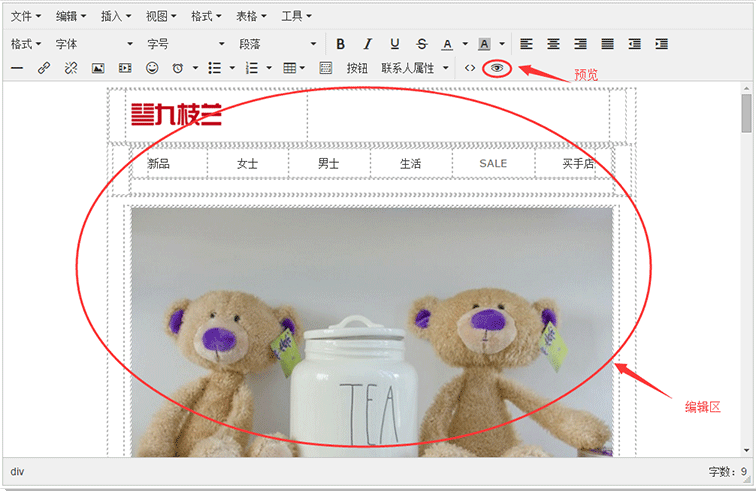Open the emoticons picker
This screenshot has width=756, height=496.
pyautogui.click(x=152, y=68)
